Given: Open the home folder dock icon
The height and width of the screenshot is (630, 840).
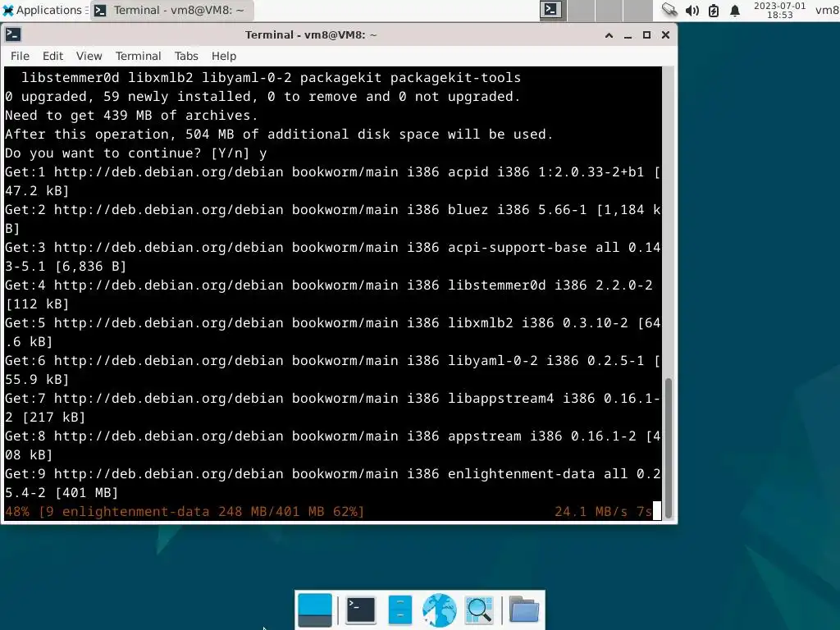Looking at the screenshot, I should [x=524, y=610].
